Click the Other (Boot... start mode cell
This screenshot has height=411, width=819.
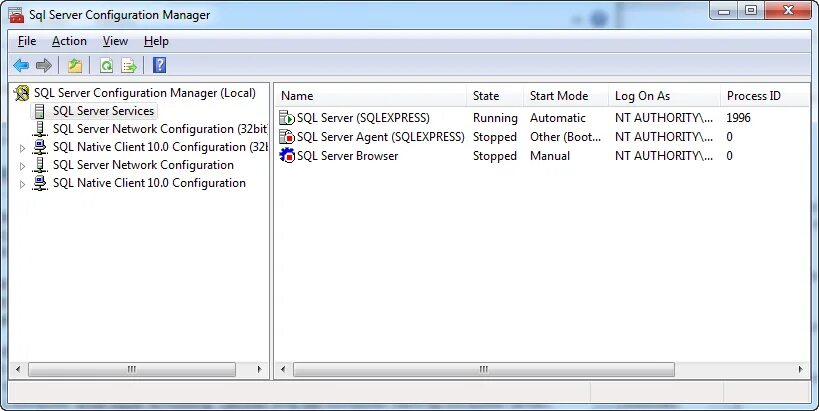(x=566, y=137)
